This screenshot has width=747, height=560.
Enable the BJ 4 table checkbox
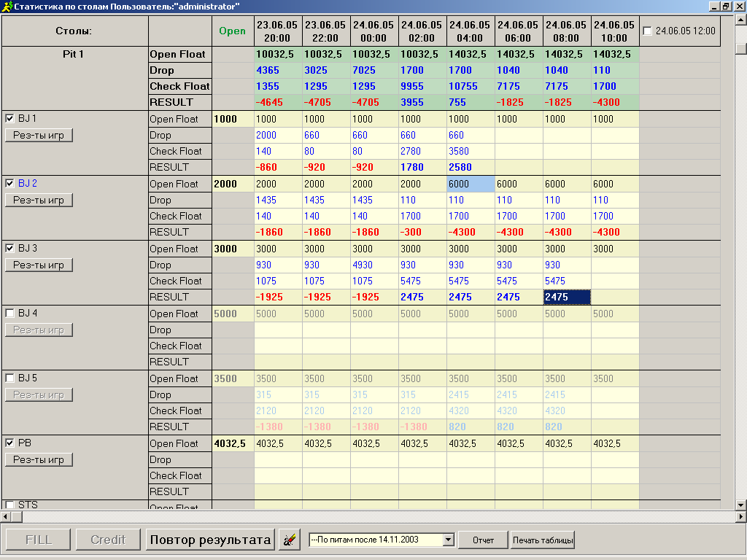[x=9, y=313]
